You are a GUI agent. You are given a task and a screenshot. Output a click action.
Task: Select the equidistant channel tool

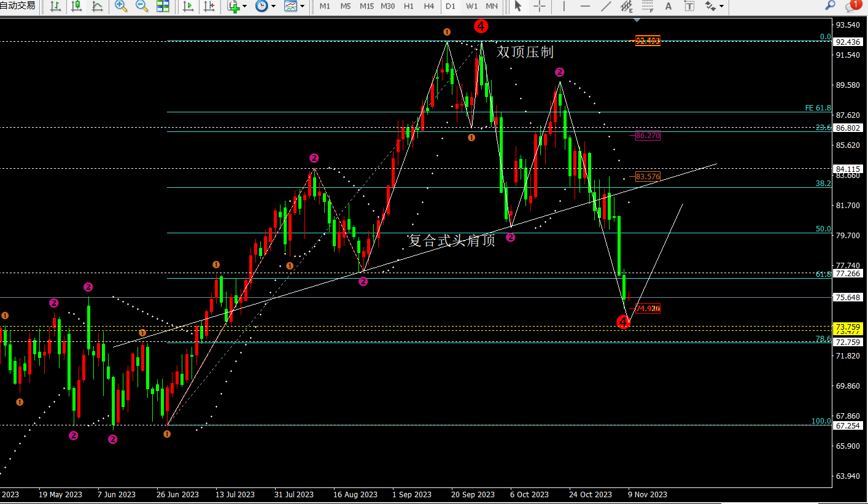(627, 6)
